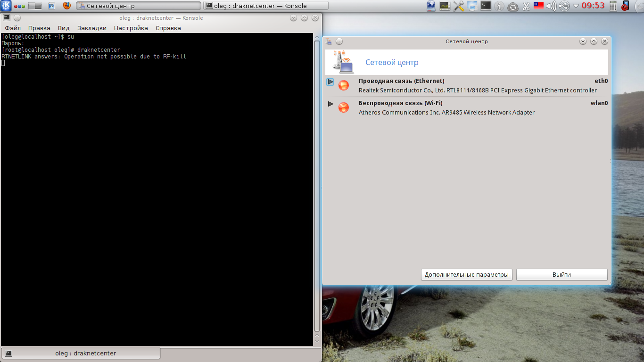This screenshot has width=644, height=362.
Task: Click the eth0 interface name
Action: (x=601, y=81)
